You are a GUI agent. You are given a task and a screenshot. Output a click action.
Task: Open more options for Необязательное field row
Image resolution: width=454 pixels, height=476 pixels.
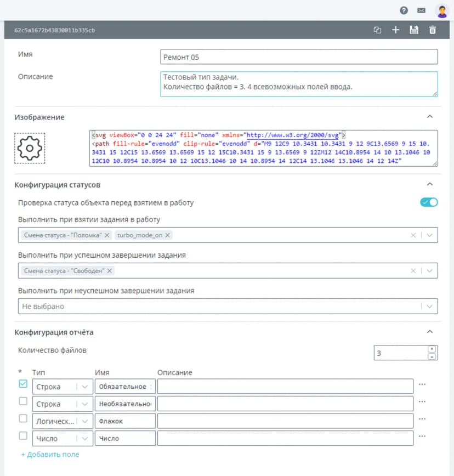(x=422, y=401)
